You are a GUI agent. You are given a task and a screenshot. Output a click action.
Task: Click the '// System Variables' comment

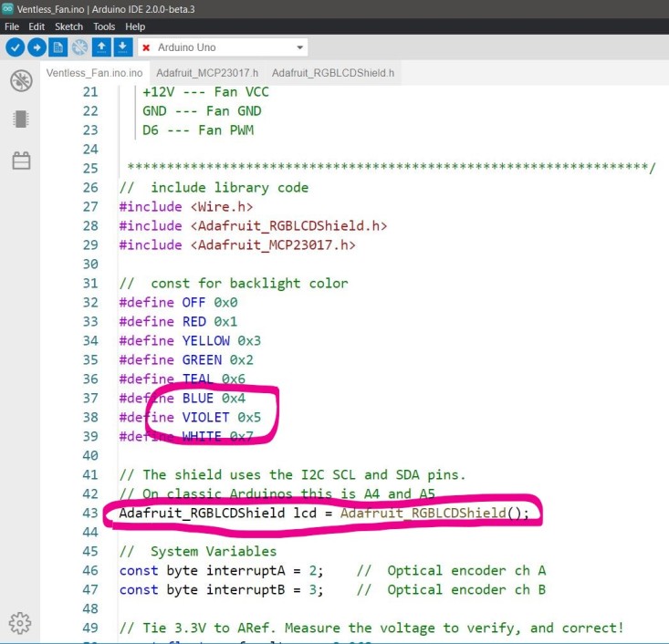(198, 552)
